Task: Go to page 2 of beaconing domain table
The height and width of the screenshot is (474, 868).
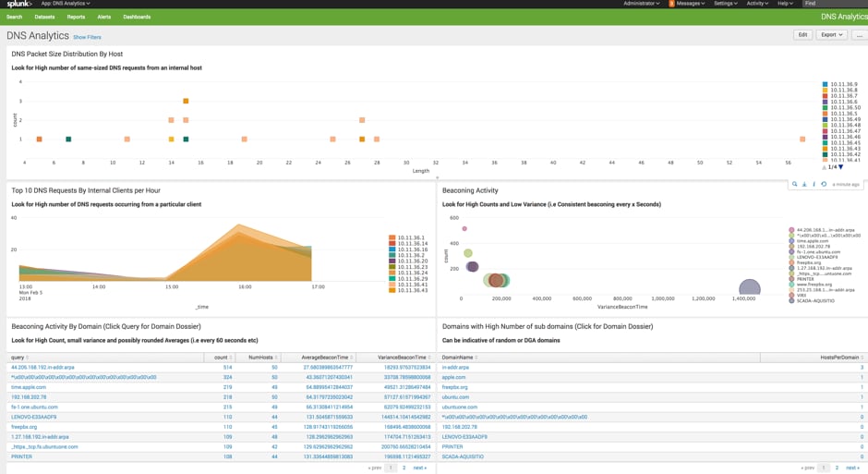Action: [404, 468]
